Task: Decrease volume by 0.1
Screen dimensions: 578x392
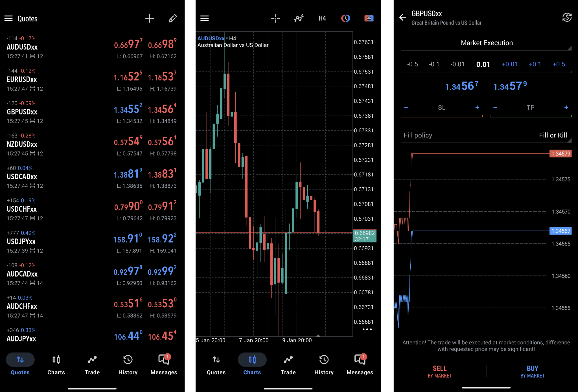Action: [434, 64]
